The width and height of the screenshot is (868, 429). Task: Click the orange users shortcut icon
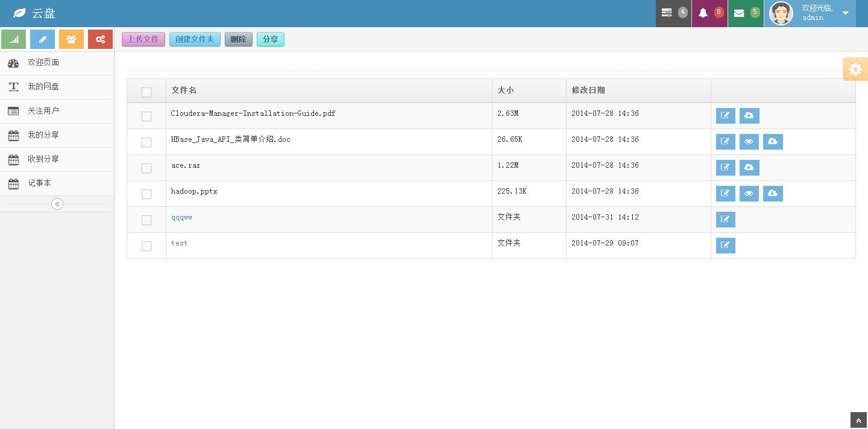point(71,39)
